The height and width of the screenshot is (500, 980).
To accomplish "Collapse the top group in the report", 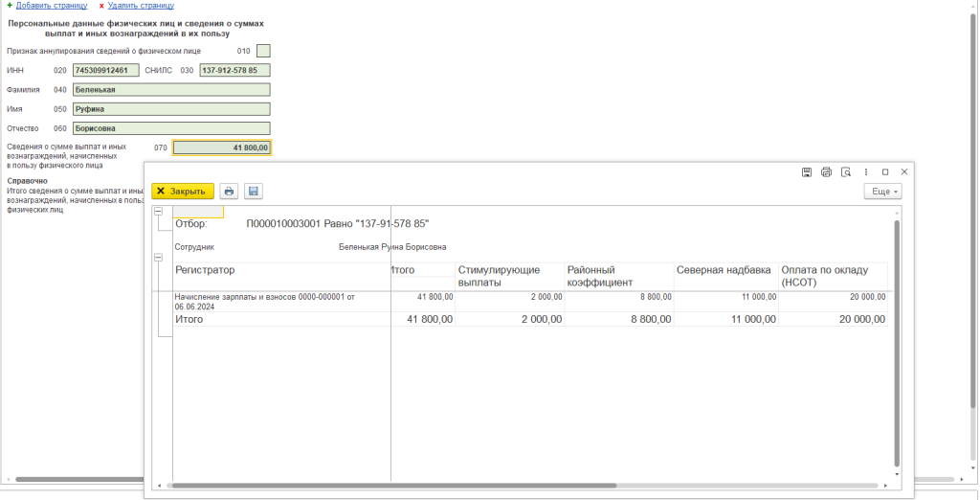I will pyautogui.click(x=158, y=212).
